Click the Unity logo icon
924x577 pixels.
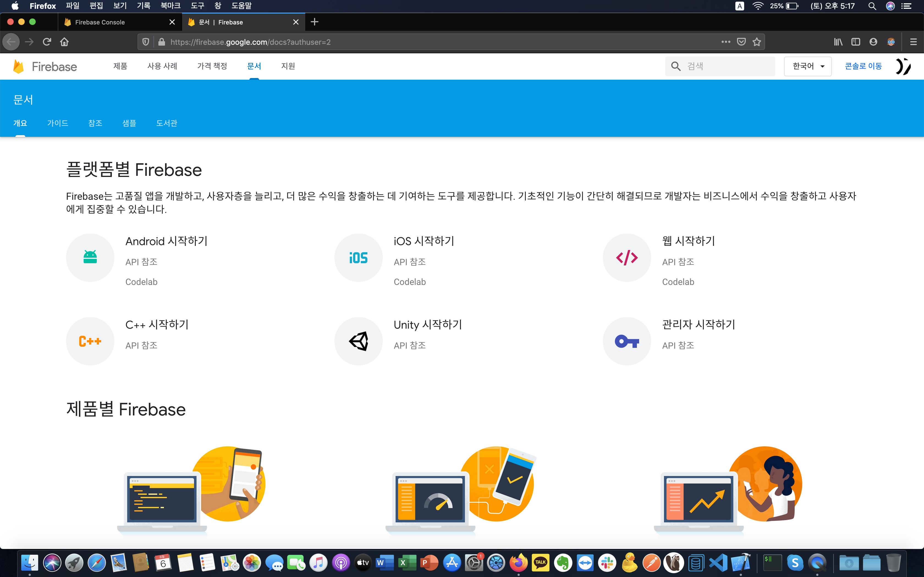[x=358, y=341]
